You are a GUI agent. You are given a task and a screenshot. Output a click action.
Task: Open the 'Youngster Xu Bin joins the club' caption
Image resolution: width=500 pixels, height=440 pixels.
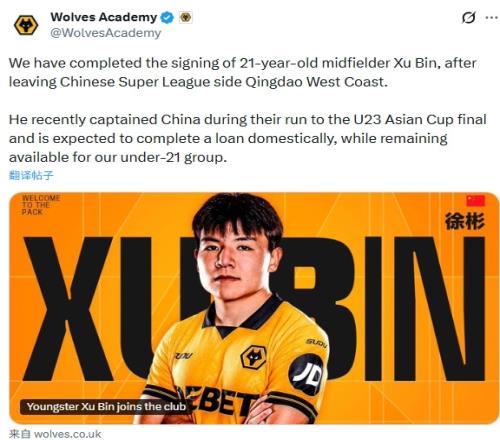(106, 407)
